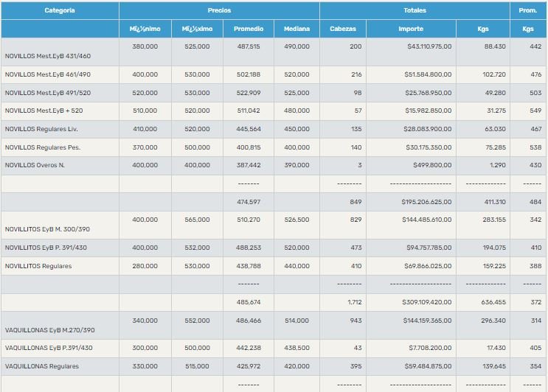Click the Importe column header

(409, 29)
